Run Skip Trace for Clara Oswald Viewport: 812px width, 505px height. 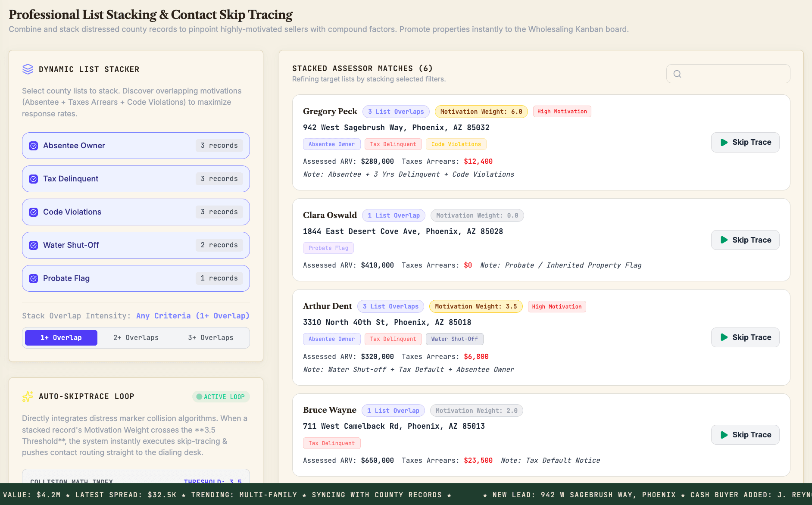(745, 240)
